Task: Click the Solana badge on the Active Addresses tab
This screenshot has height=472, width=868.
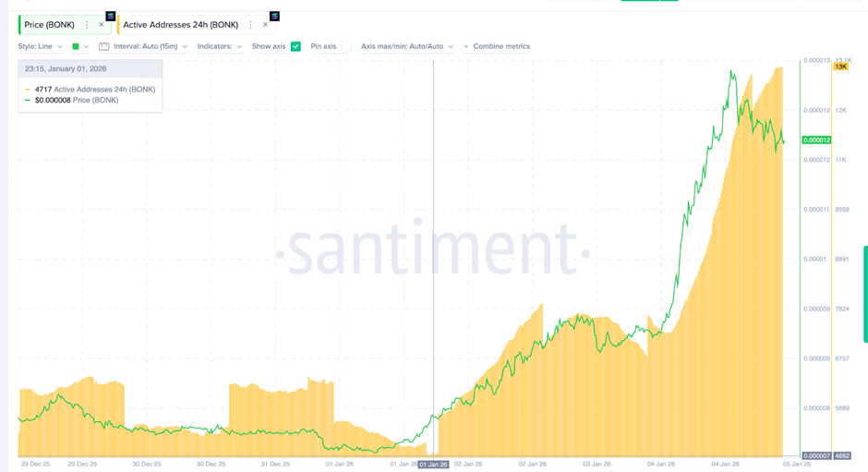Action: point(274,16)
